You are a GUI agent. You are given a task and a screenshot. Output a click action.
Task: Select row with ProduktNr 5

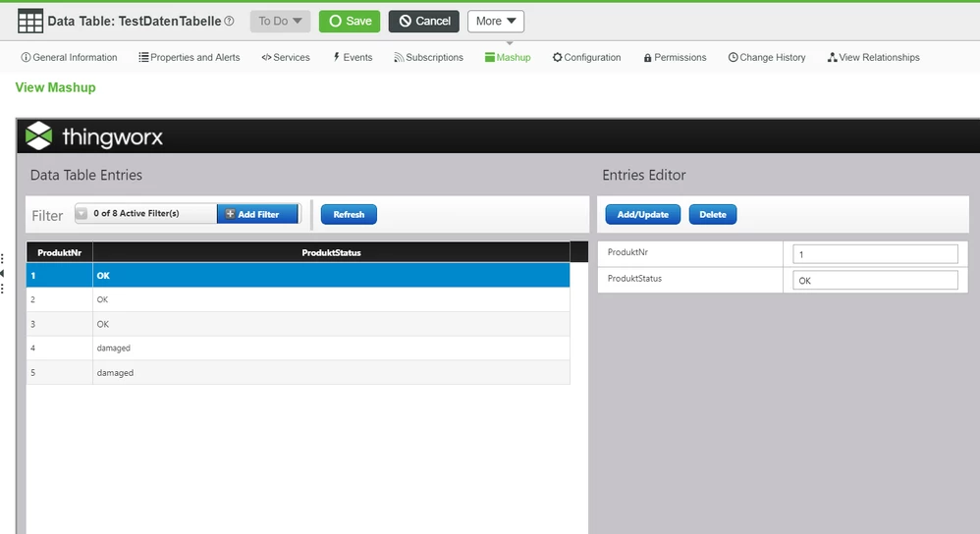click(x=299, y=372)
